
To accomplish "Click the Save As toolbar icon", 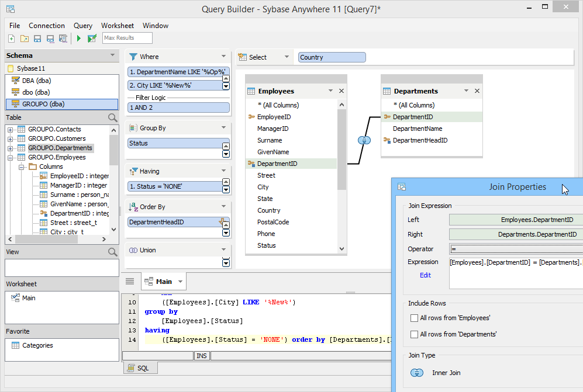I will click(x=50, y=39).
